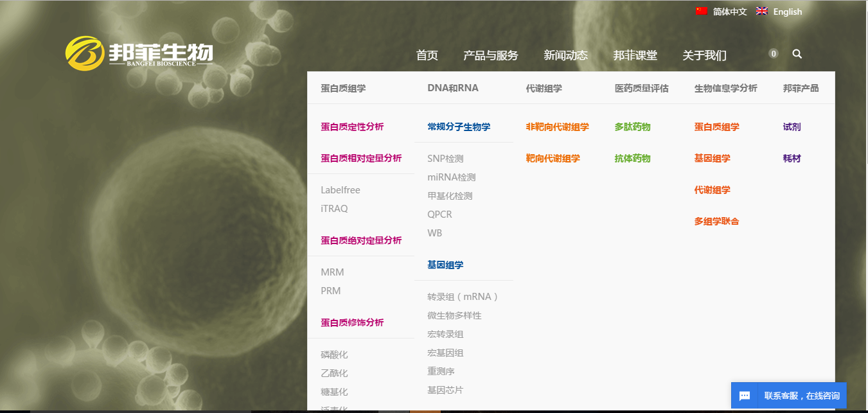Click the Chinese flag icon

[x=702, y=12]
